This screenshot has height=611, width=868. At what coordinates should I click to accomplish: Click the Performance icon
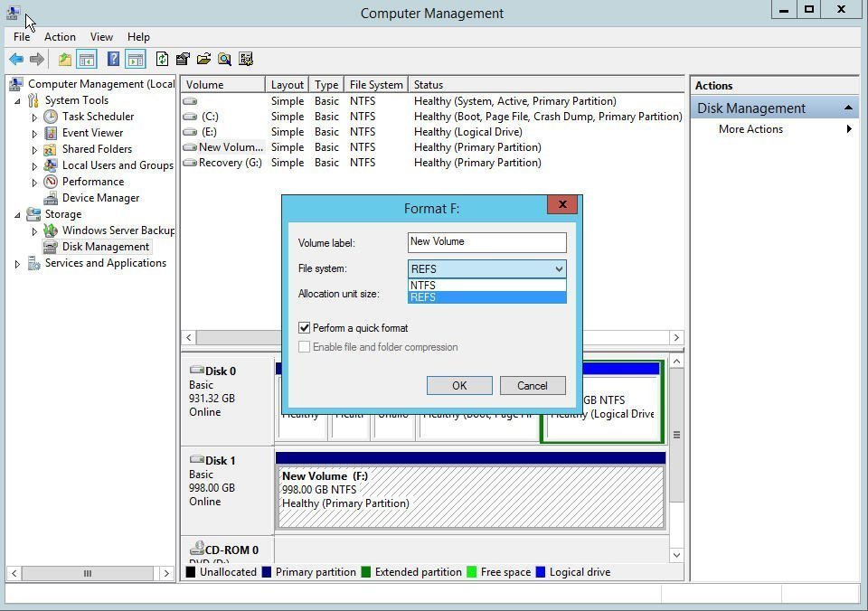[x=51, y=182]
